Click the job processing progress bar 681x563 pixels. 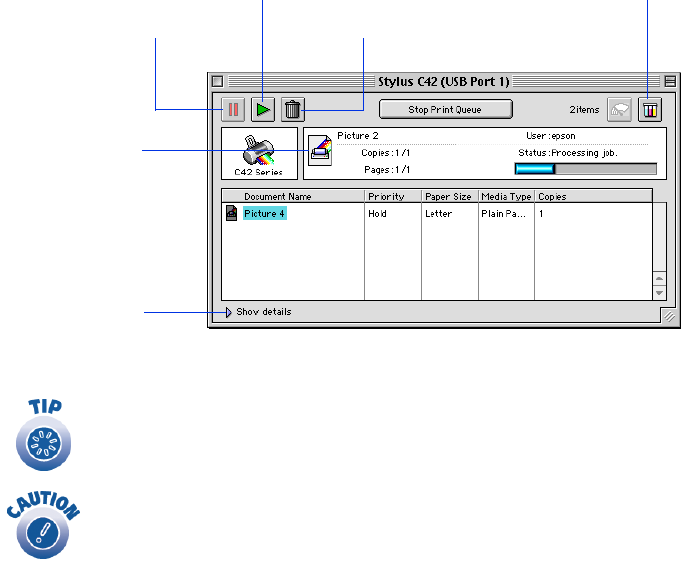point(585,169)
